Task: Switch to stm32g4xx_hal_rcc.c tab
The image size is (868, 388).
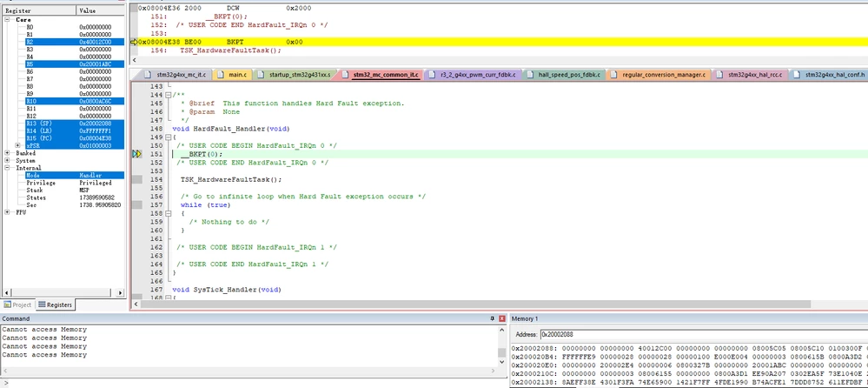Action: pyautogui.click(x=750, y=74)
